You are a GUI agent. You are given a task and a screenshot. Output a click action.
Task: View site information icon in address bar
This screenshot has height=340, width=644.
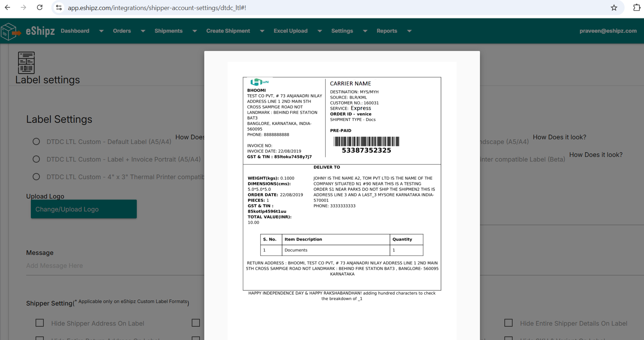point(59,8)
